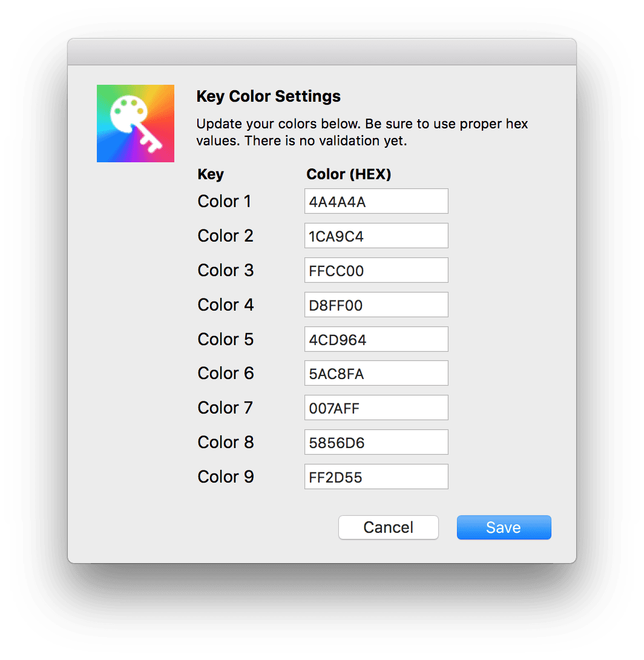
Task: Click the Key Color Settings heading
Action: tap(268, 96)
